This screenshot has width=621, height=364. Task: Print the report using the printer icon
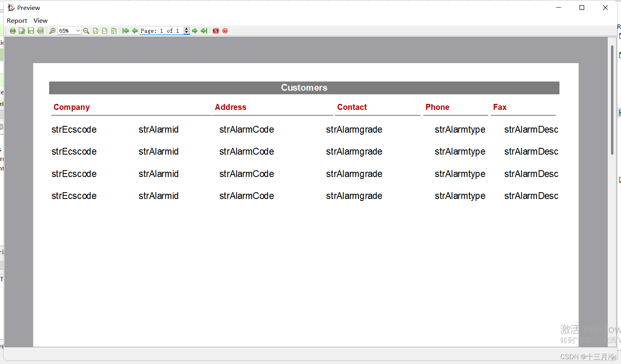pyautogui.click(x=13, y=30)
